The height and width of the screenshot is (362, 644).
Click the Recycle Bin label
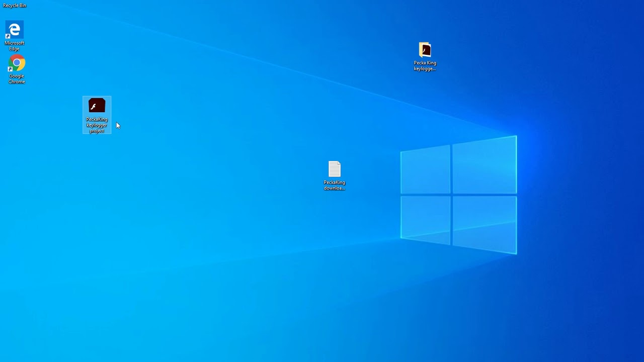tap(15, 6)
